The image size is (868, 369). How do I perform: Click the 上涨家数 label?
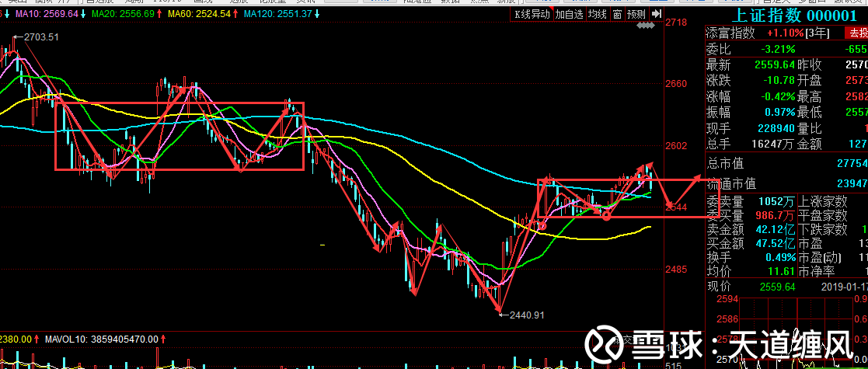823,202
